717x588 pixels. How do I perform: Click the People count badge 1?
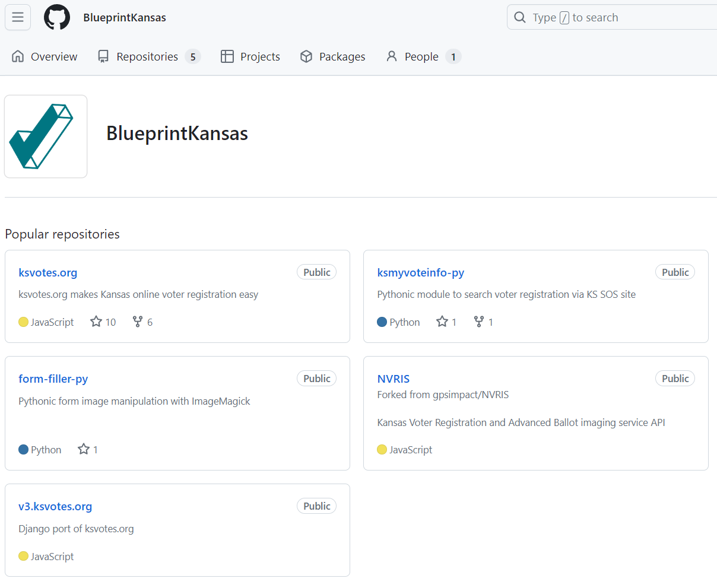point(453,57)
